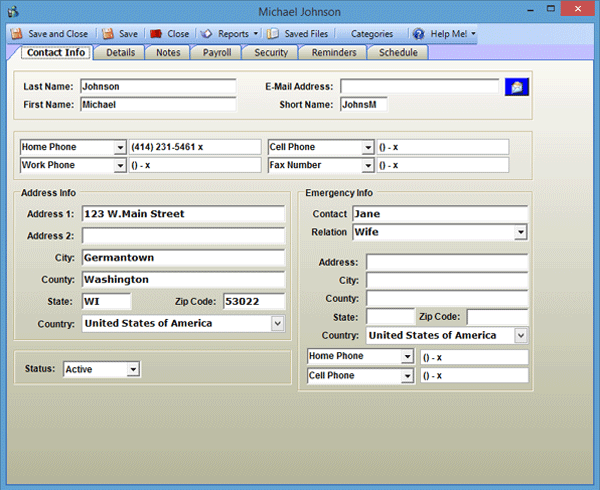Switch to the Security tab
The image size is (600, 490).
pos(271,52)
